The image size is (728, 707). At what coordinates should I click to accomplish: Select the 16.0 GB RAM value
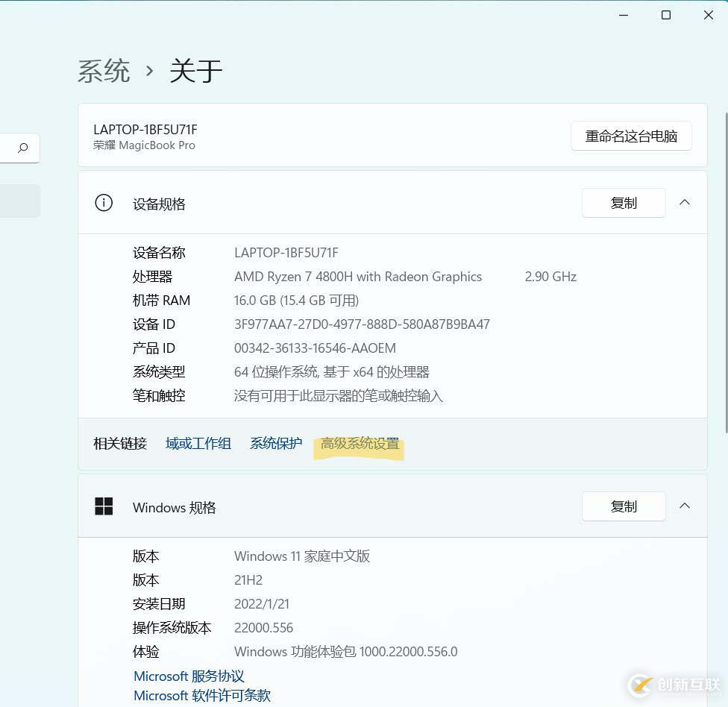click(296, 301)
